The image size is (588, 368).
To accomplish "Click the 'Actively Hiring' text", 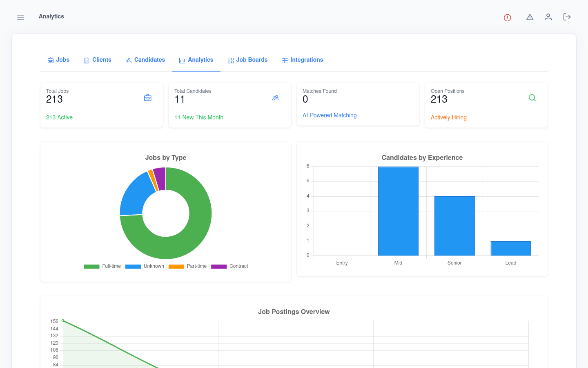I will (449, 117).
